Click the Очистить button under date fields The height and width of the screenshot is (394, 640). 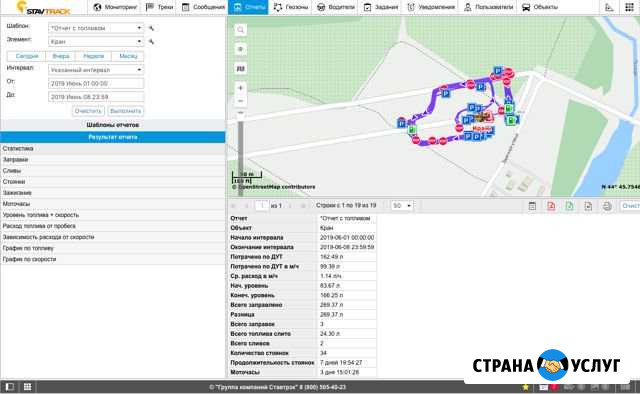point(89,111)
